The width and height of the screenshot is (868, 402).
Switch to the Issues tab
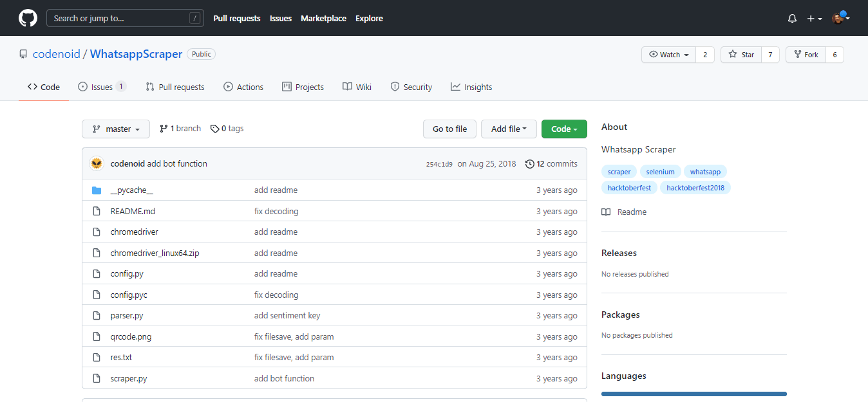coord(102,87)
